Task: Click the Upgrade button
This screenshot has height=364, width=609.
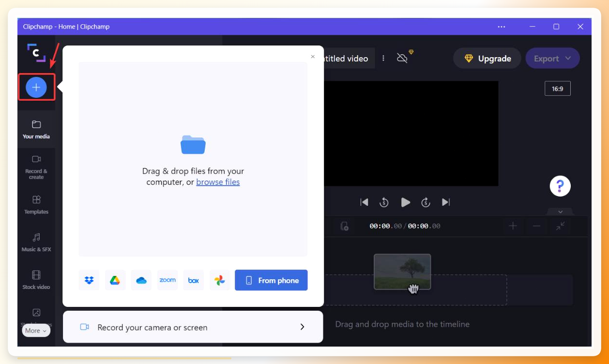Action: 487,59
